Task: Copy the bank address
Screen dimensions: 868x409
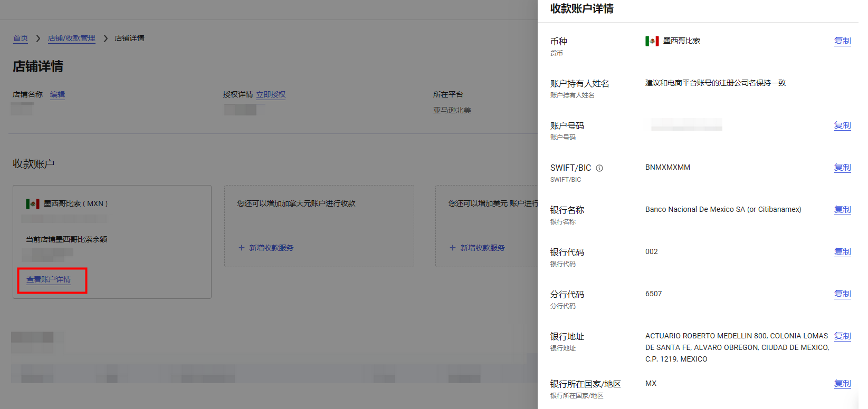Action: coord(842,336)
